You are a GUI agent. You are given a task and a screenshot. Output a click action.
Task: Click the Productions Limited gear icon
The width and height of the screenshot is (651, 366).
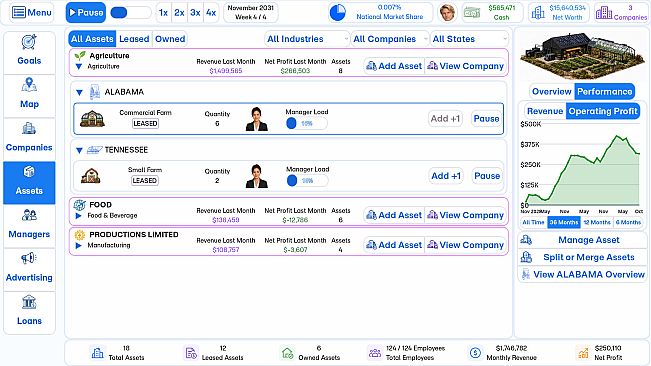(x=79, y=235)
